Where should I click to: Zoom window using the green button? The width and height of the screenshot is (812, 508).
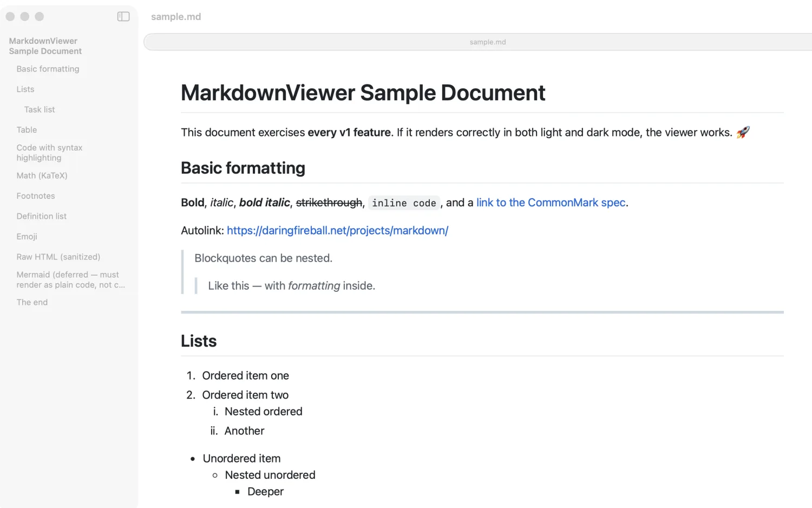(40, 17)
